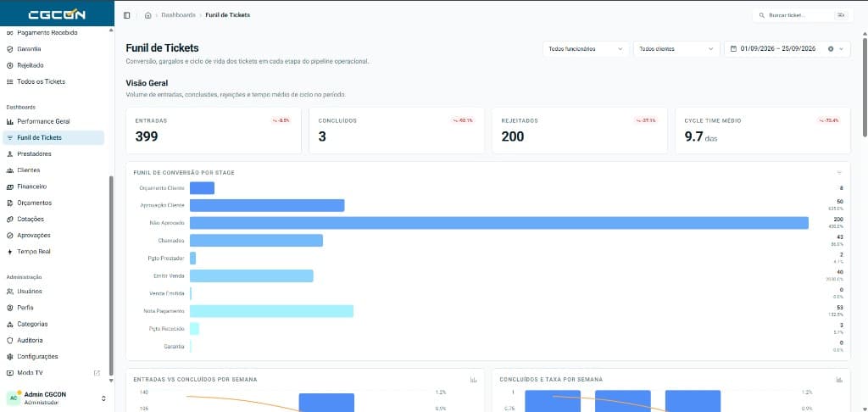Toggle the sidebar panel icon
This screenshot has height=412, width=868.
click(x=127, y=15)
